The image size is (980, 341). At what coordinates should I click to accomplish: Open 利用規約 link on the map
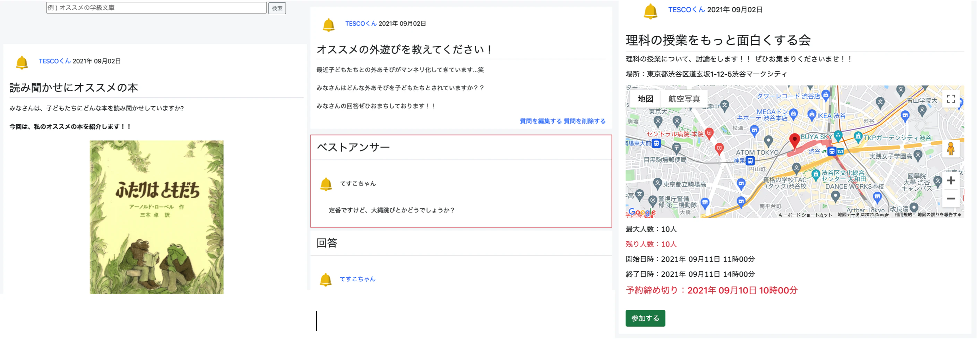coord(903,215)
